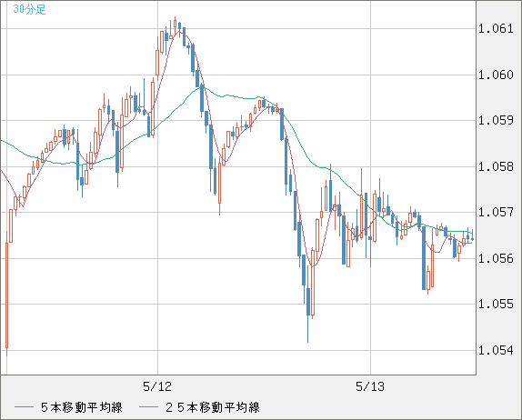Click the 5/12 date axis label
The image size is (522, 420).
[157, 386]
